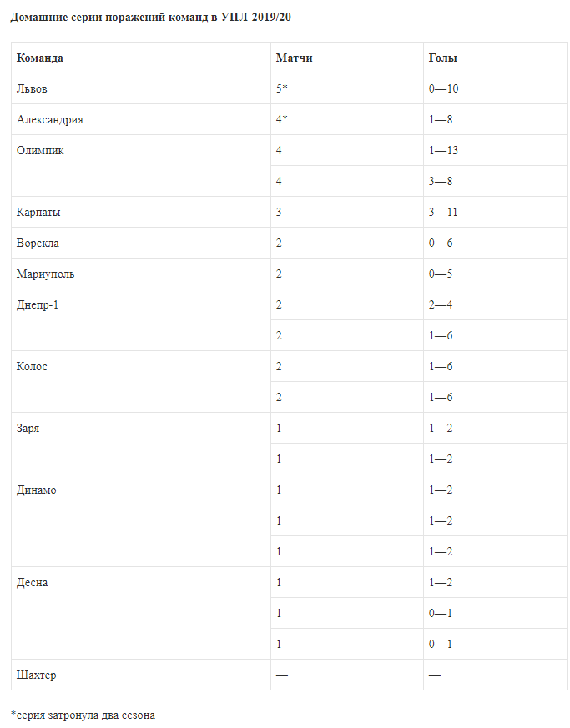Click the Александрия team name
This screenshot has height=728, width=570.
[x=50, y=119]
